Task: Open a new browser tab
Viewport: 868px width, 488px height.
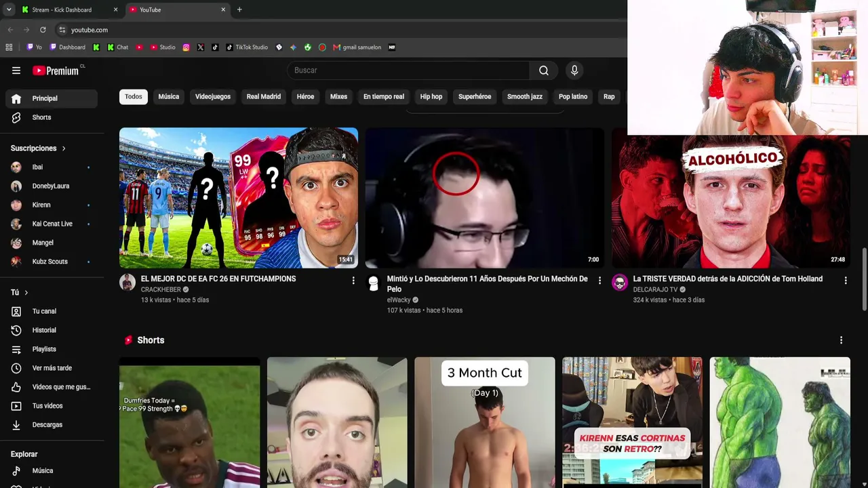Action: (239, 9)
